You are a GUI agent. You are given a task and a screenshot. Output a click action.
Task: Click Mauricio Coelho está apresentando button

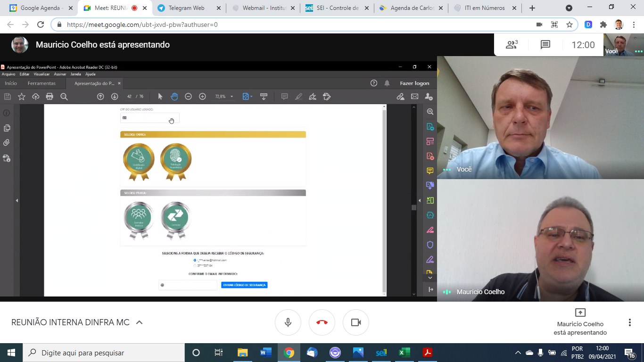click(580, 322)
